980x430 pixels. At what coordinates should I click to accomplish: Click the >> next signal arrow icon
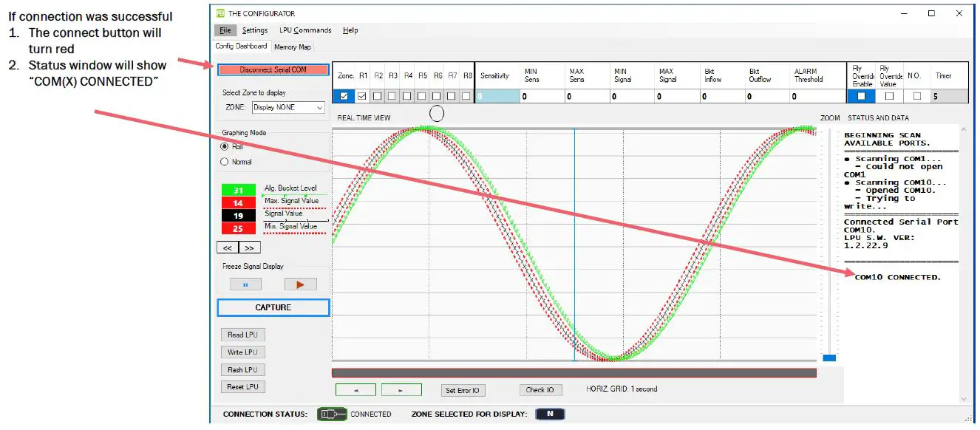click(248, 247)
